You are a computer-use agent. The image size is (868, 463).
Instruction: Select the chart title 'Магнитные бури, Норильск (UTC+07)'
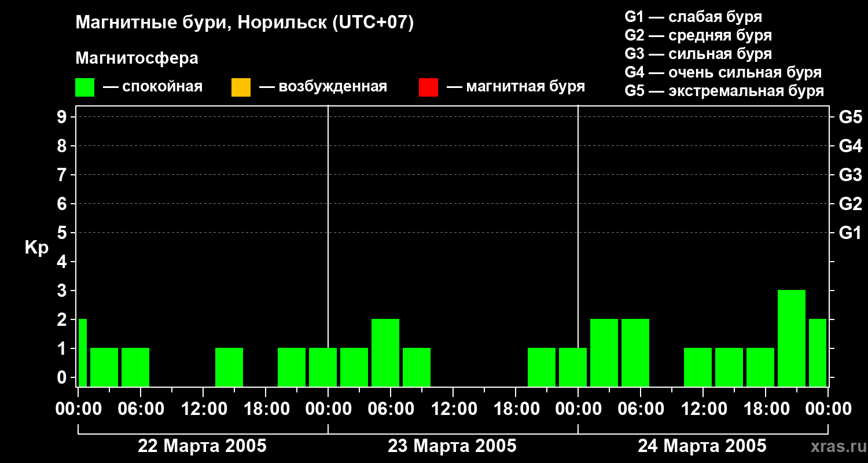click(245, 23)
